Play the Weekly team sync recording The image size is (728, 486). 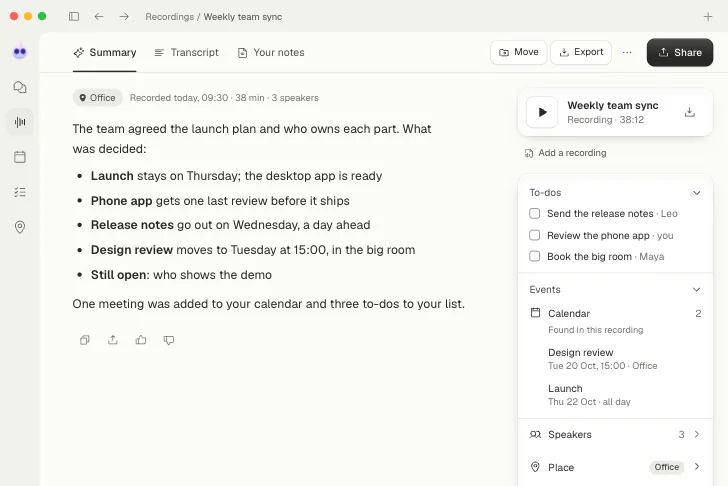(542, 112)
